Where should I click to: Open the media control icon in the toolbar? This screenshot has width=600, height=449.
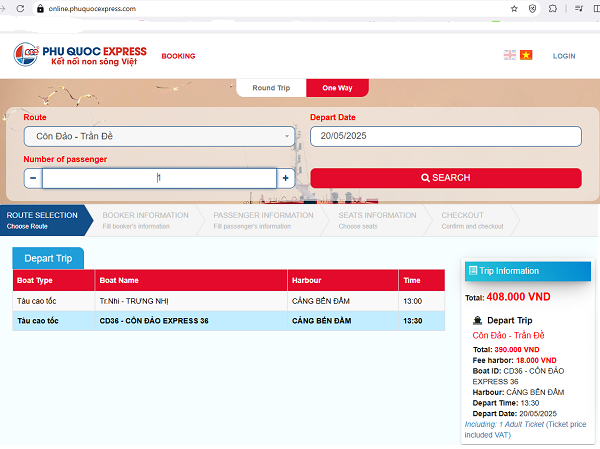pyautogui.click(x=579, y=8)
